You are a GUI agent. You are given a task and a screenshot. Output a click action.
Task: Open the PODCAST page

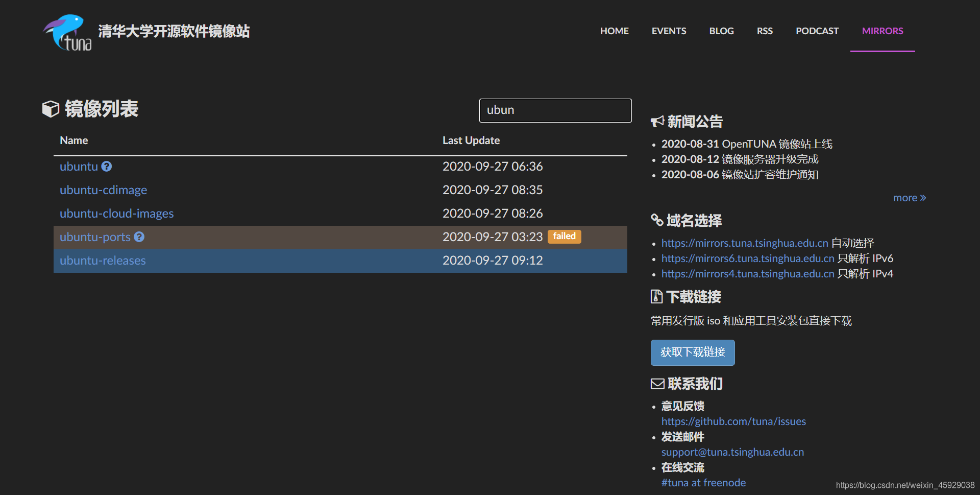[x=817, y=31]
